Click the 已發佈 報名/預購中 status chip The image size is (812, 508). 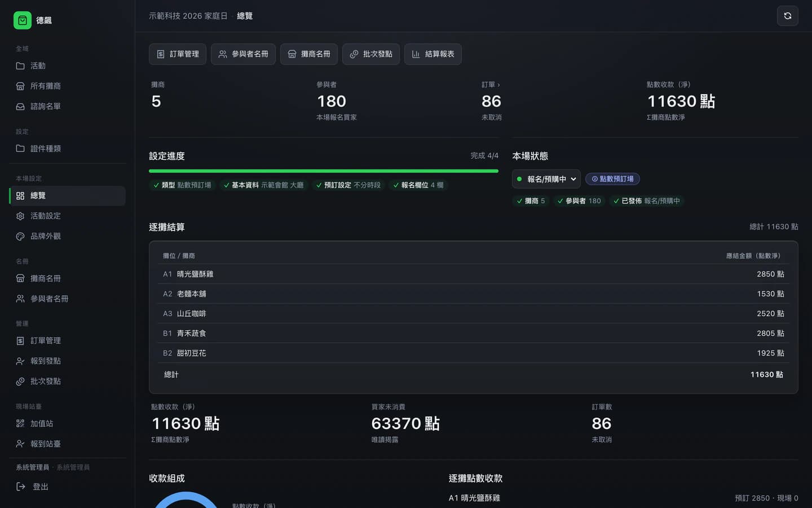[646, 201]
